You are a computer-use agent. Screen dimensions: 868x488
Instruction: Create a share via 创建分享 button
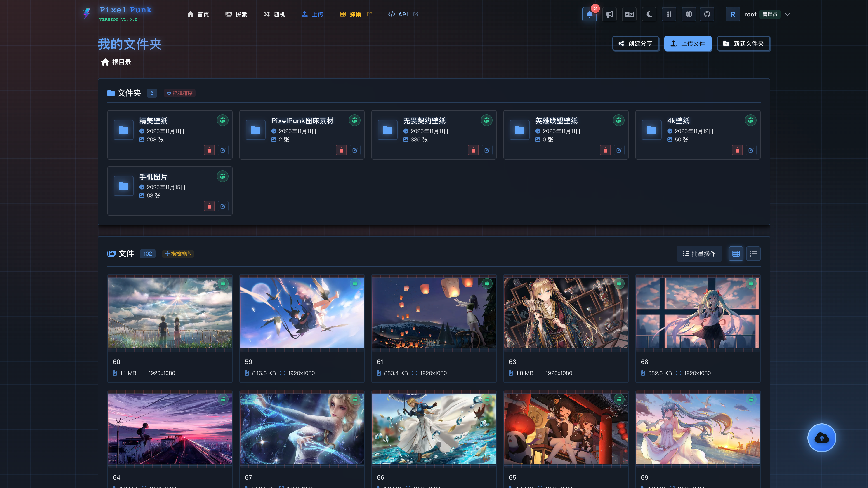click(x=635, y=43)
